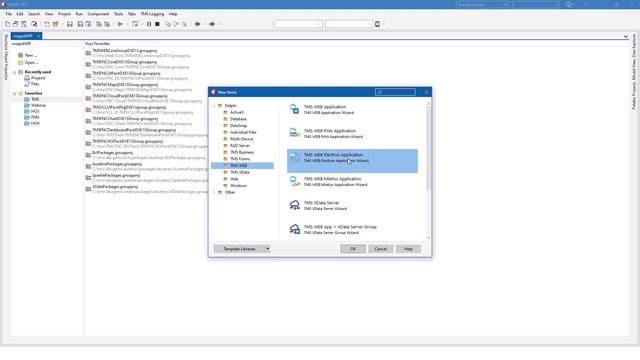
Task: Select the Multi-Device folder in the tree
Action: click(x=242, y=139)
